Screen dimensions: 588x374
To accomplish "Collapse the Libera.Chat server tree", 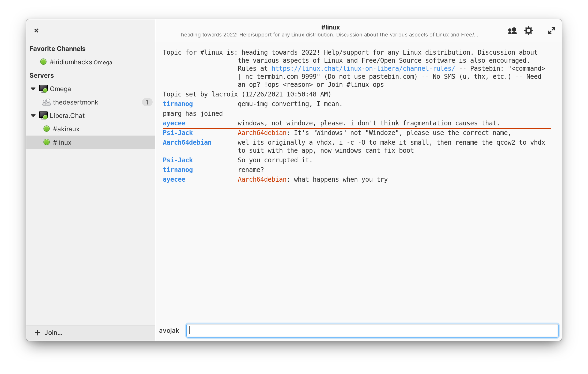I will tap(33, 115).
